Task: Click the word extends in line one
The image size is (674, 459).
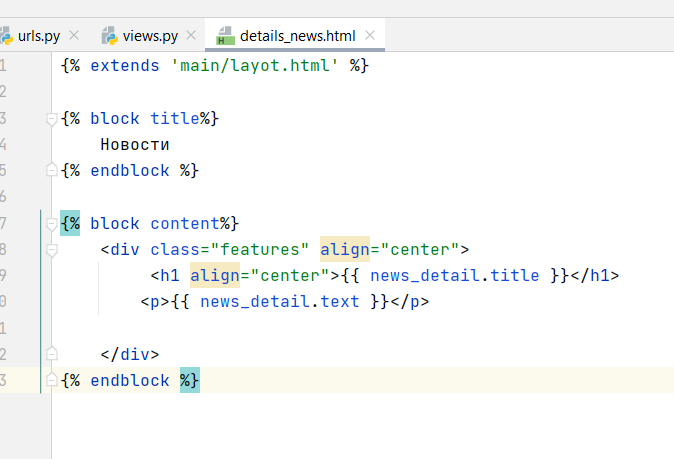Action: click(125, 66)
